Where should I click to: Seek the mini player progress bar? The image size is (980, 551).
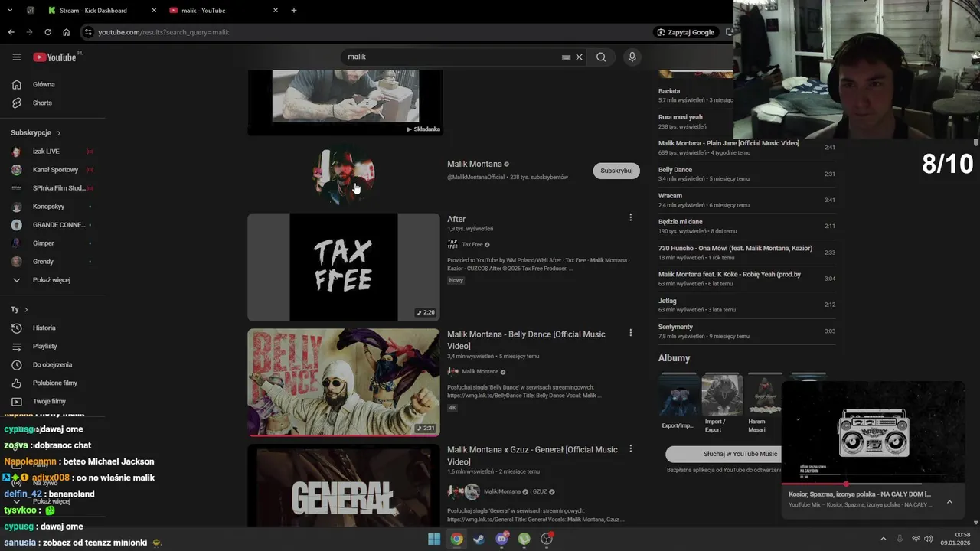point(873,484)
